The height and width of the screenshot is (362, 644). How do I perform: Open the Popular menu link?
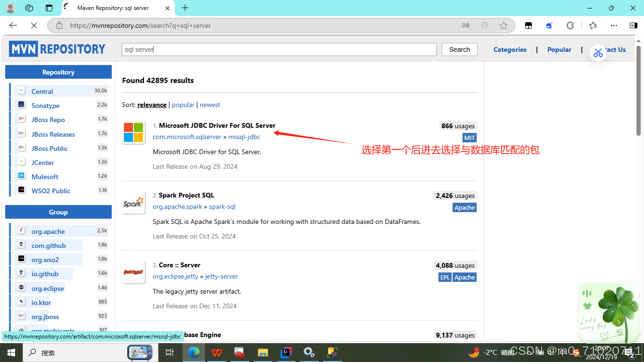pyautogui.click(x=559, y=49)
